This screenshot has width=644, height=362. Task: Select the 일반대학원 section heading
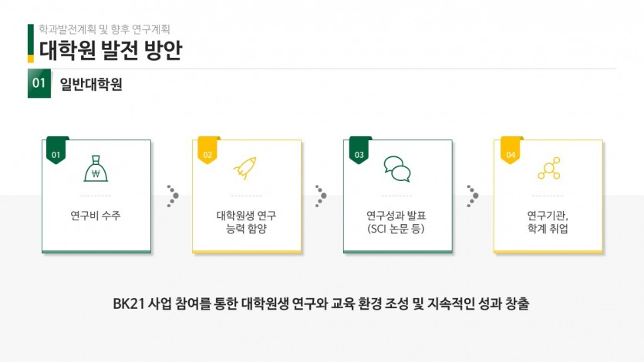pyautogui.click(x=91, y=84)
